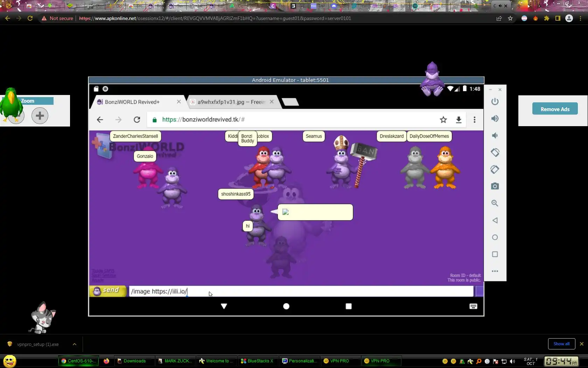The height and width of the screenshot is (368, 588).
Task: Bookmark the apkonline page in desktop Chrome
Action: tap(510, 18)
